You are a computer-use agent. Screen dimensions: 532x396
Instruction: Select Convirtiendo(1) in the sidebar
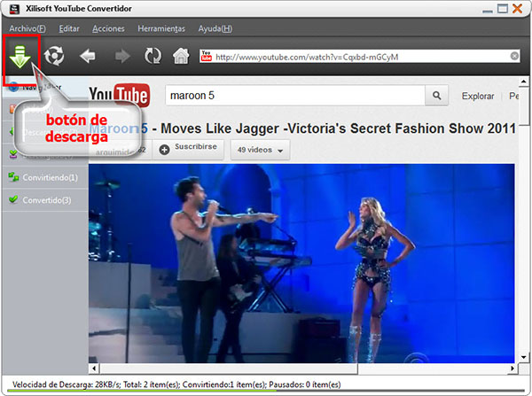[x=45, y=177]
